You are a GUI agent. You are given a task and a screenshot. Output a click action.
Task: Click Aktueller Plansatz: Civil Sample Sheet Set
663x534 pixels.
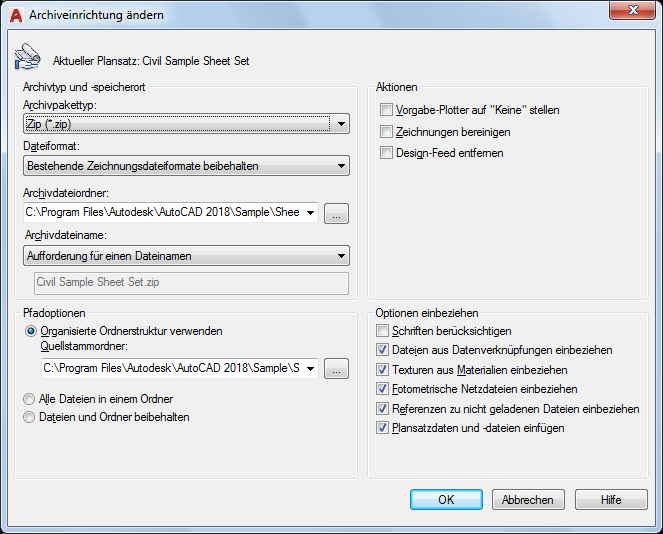pyautogui.click(x=151, y=61)
